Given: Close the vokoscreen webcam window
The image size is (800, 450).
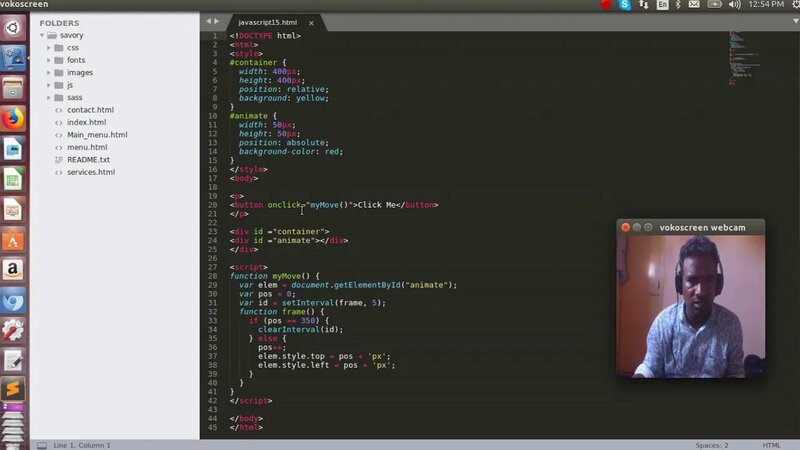Looking at the screenshot, I should 626,228.
